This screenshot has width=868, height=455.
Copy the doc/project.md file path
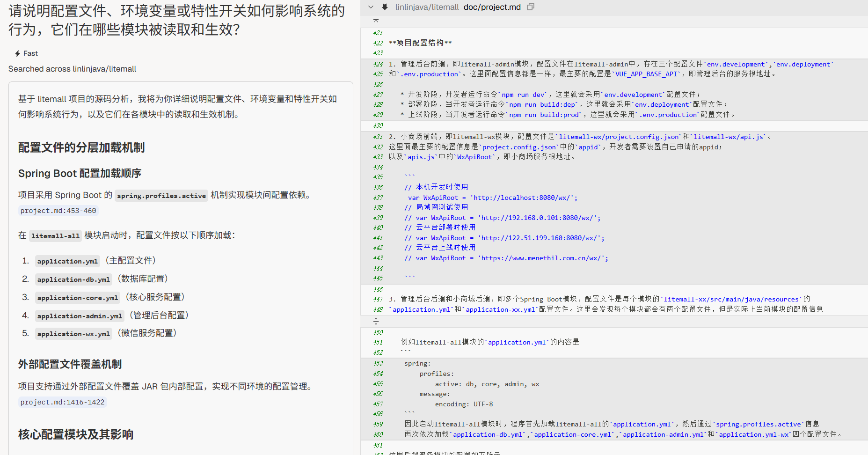click(x=530, y=7)
